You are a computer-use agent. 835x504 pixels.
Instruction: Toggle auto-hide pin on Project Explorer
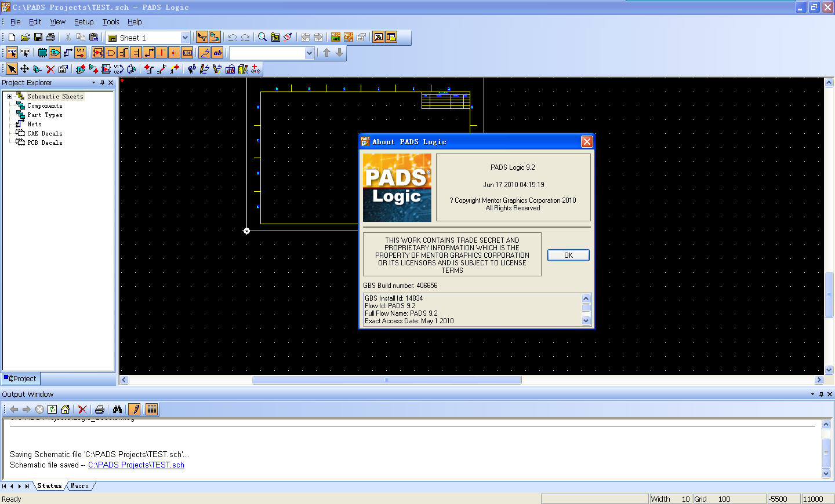[103, 83]
